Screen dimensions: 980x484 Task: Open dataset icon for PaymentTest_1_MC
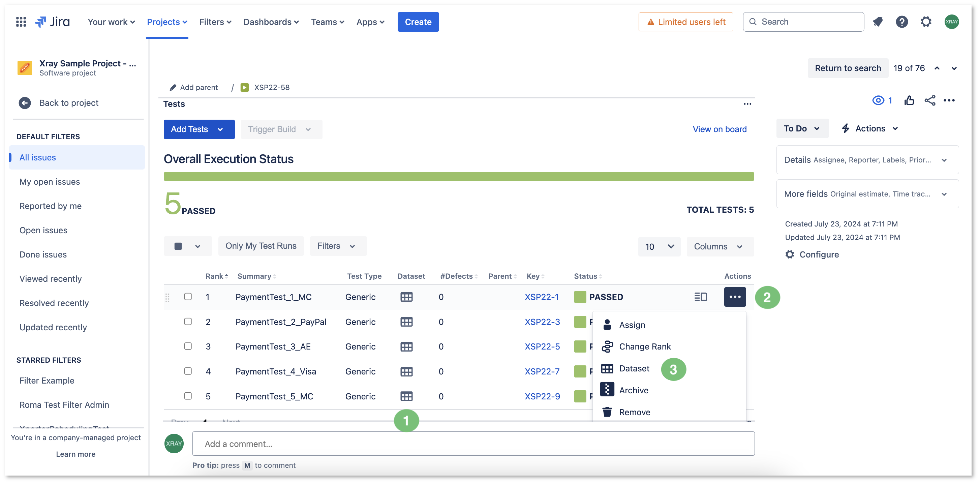click(406, 297)
